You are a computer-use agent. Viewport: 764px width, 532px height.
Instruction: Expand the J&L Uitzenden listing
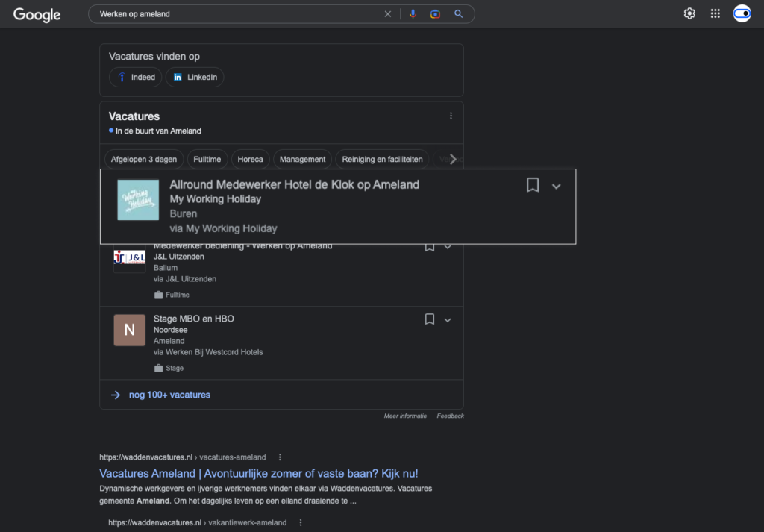click(448, 247)
